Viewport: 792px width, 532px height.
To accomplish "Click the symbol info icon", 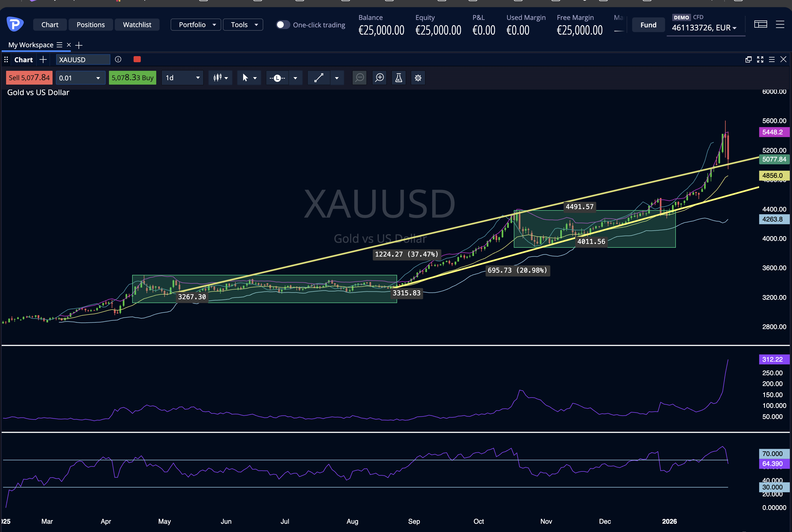I will click(x=118, y=59).
